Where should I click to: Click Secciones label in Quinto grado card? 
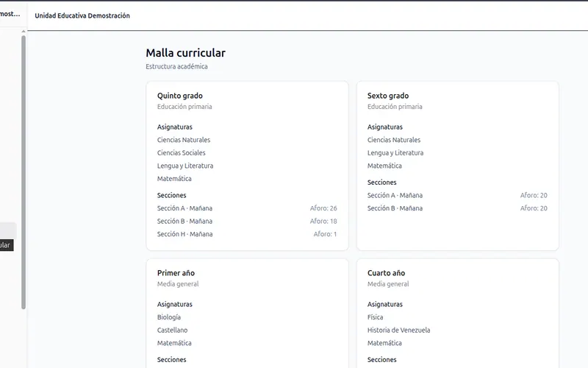172,195
